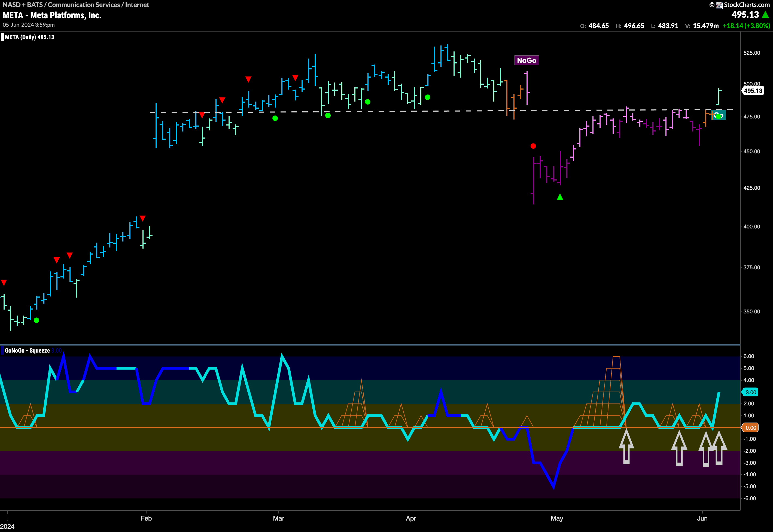
Task: Click the 05-Jun-2024 3:59pm timestamp
Action: (29, 25)
